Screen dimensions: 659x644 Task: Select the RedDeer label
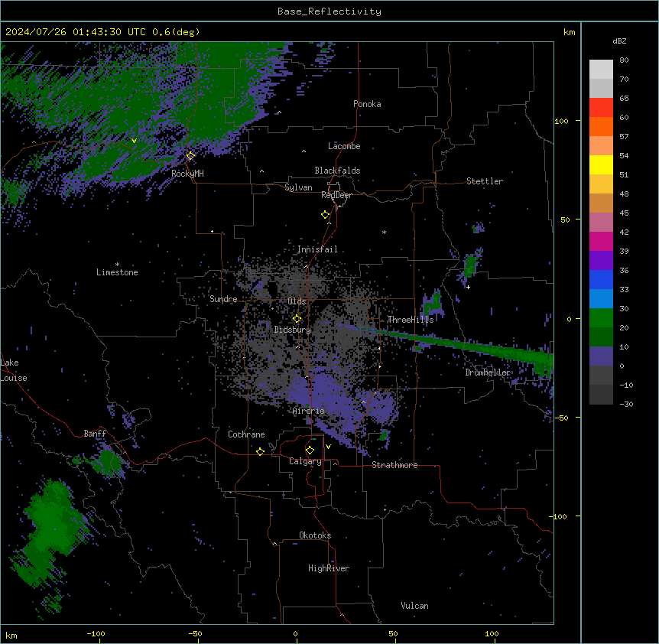336,195
